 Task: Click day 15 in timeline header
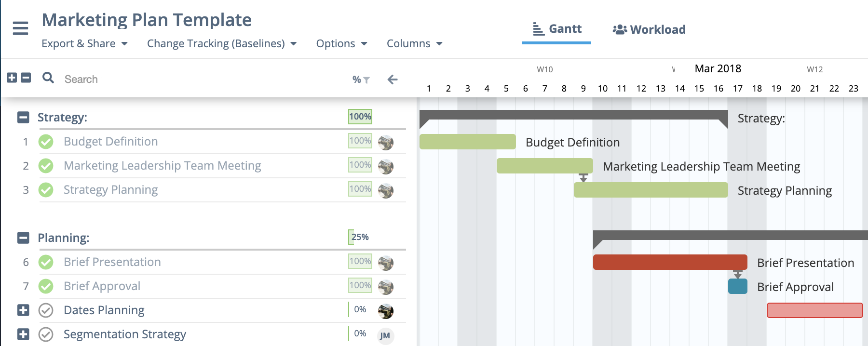click(x=699, y=89)
